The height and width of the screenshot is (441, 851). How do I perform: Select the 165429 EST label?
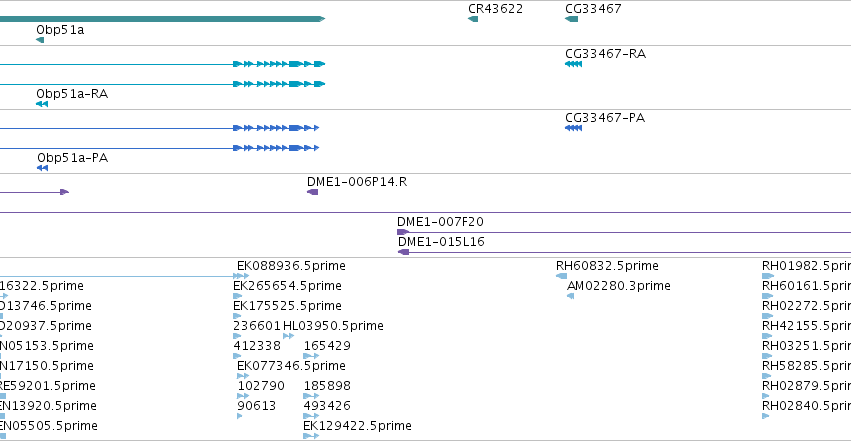tap(327, 346)
